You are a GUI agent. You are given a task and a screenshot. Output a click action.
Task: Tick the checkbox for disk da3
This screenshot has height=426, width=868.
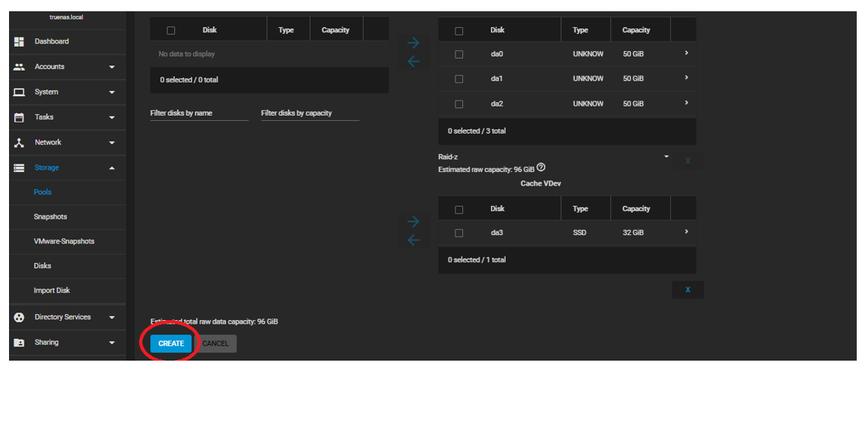coord(459,233)
